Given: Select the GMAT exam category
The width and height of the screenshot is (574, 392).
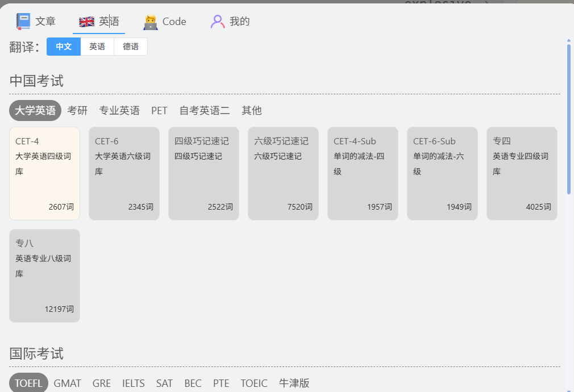Looking at the screenshot, I should pyautogui.click(x=68, y=383).
